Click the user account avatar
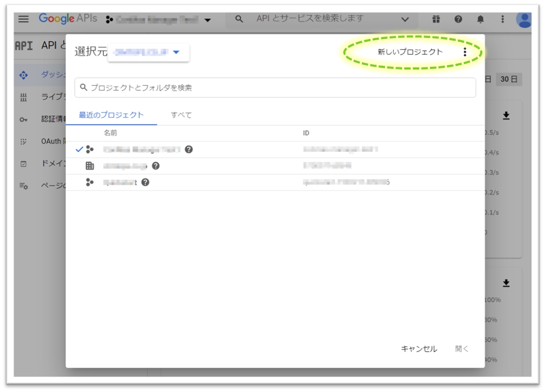 [x=524, y=20]
